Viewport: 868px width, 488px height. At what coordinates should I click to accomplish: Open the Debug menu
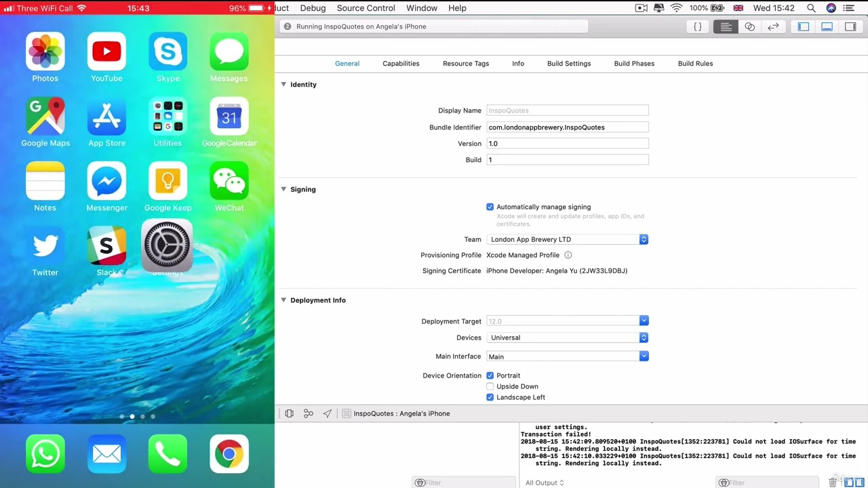click(x=313, y=8)
